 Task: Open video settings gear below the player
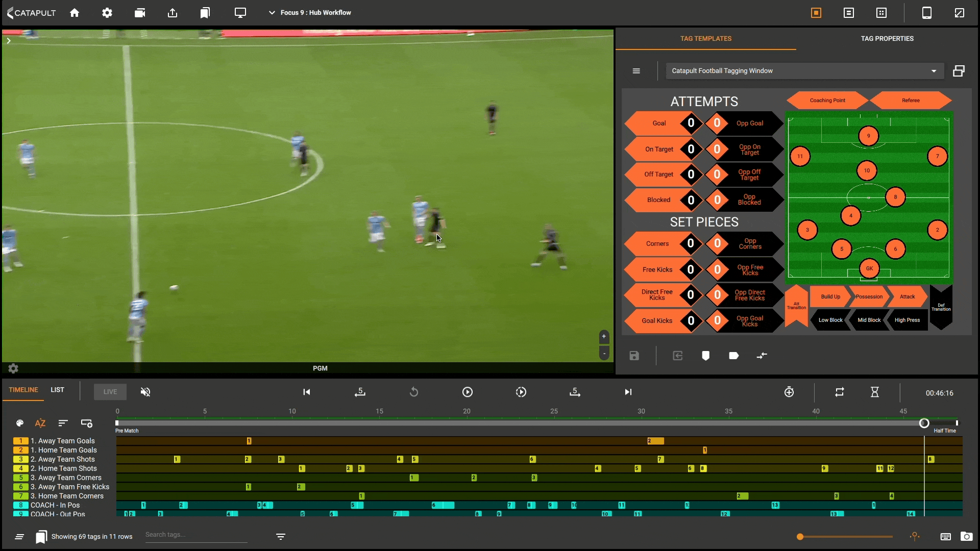[x=13, y=368]
